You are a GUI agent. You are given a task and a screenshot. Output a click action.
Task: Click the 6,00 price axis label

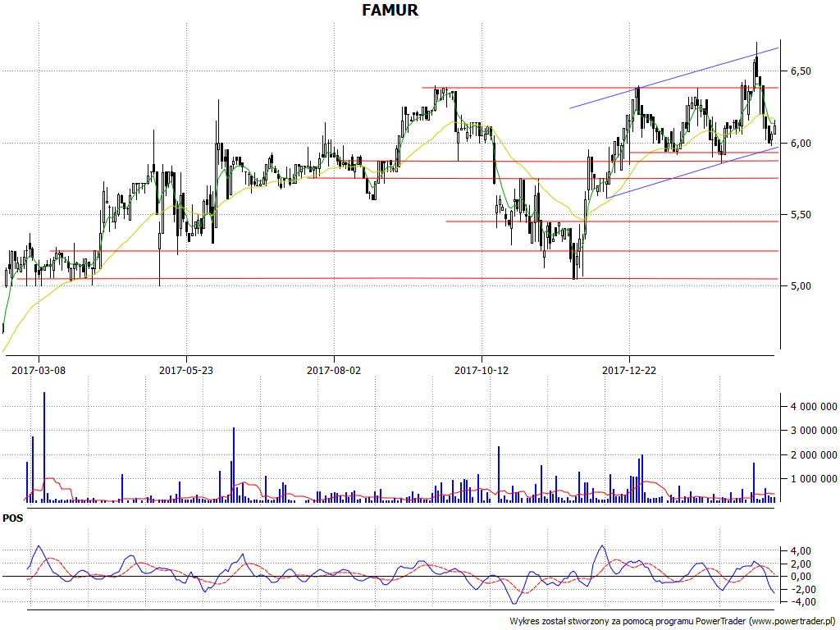pyautogui.click(x=801, y=144)
